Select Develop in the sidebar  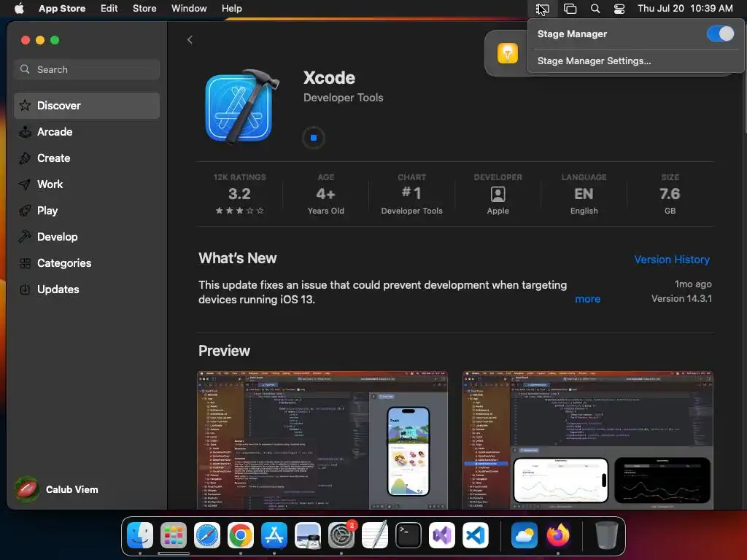point(87,237)
